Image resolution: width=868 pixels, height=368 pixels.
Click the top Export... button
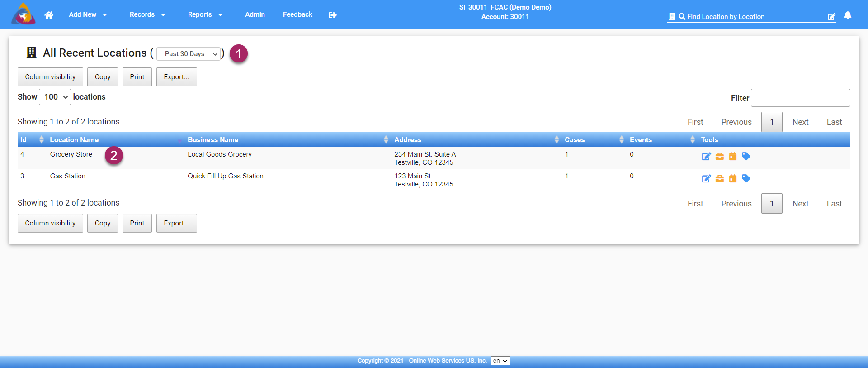click(x=177, y=77)
